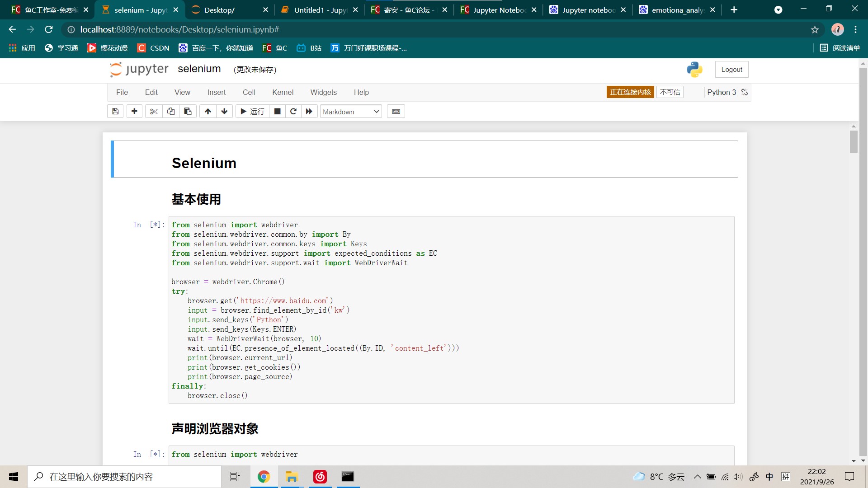
Task: Open the File menu
Action: tap(122, 92)
